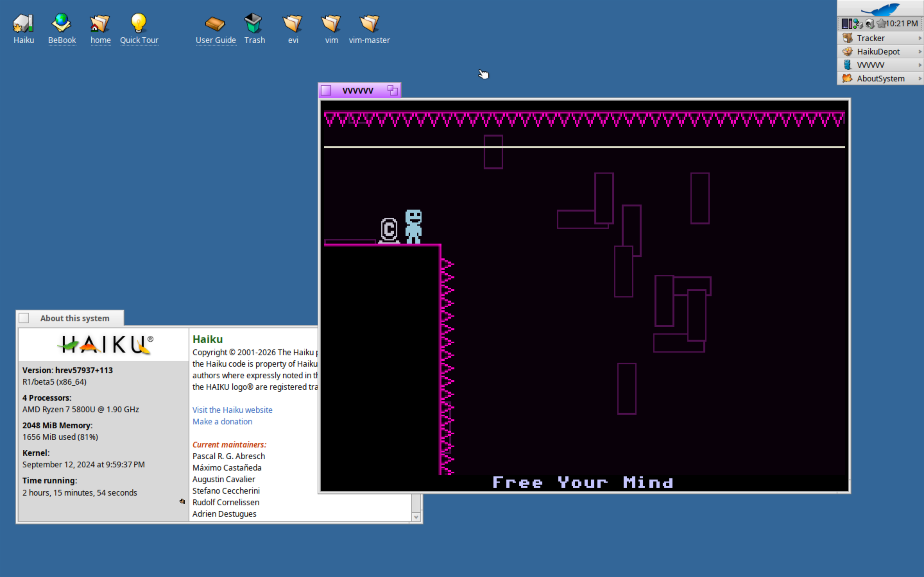Select the User Guide book icon

click(215, 23)
